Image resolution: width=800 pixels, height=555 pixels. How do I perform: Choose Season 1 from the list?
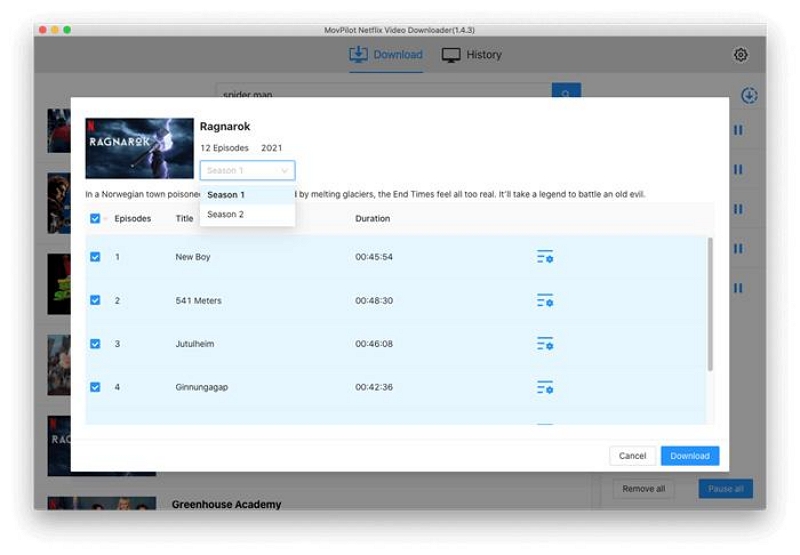(247, 195)
